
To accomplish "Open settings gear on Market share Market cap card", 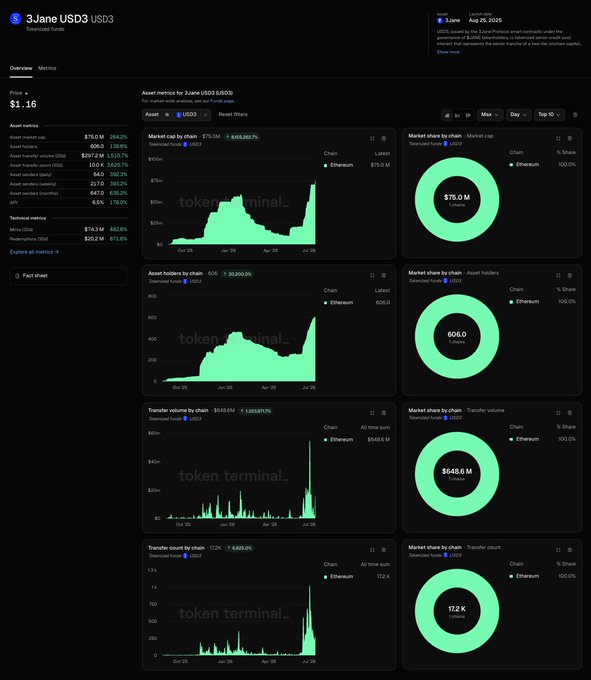I will click(x=570, y=138).
